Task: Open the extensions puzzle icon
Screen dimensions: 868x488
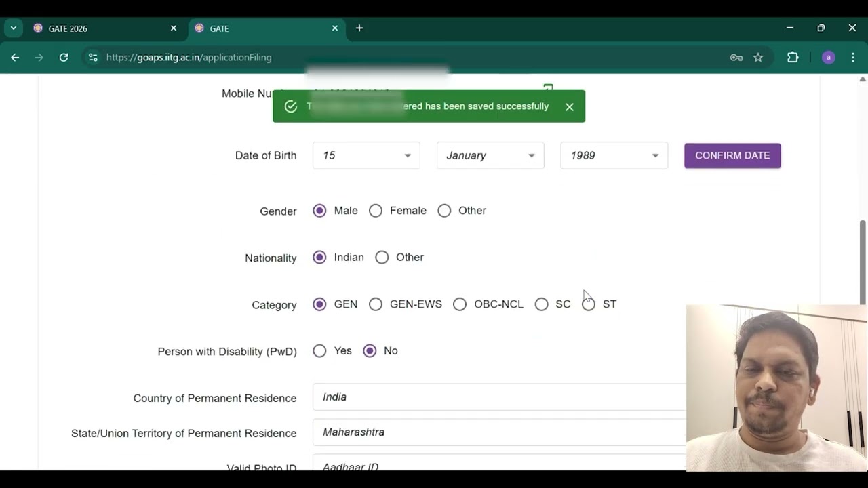Action: 793,58
